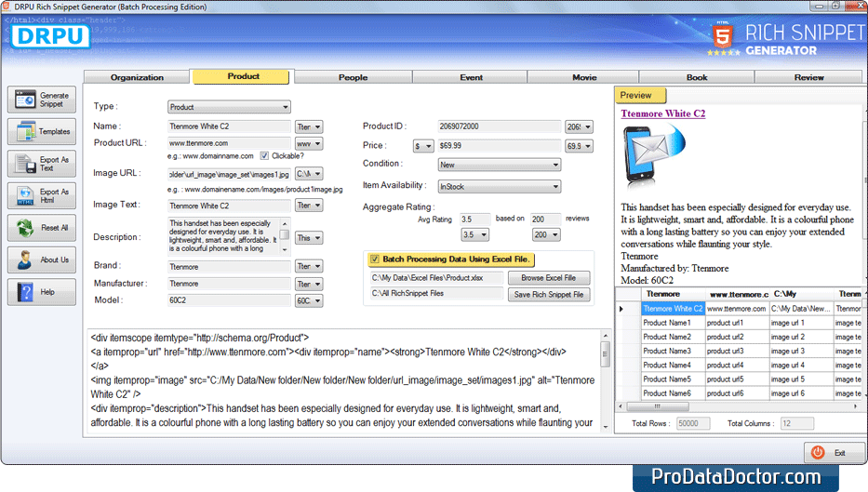Open the Templates sidebar icon
The height and width of the screenshot is (492, 868).
pos(25,132)
